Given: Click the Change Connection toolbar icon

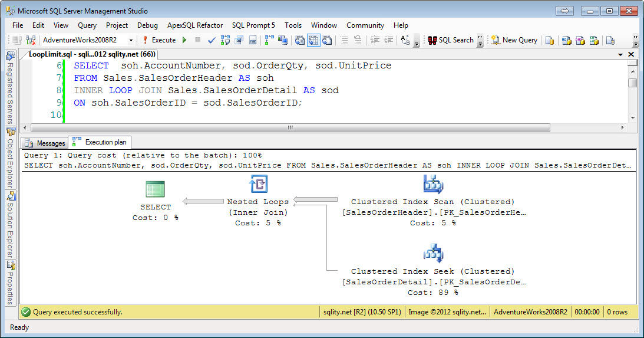Looking at the screenshot, I should [x=31, y=40].
